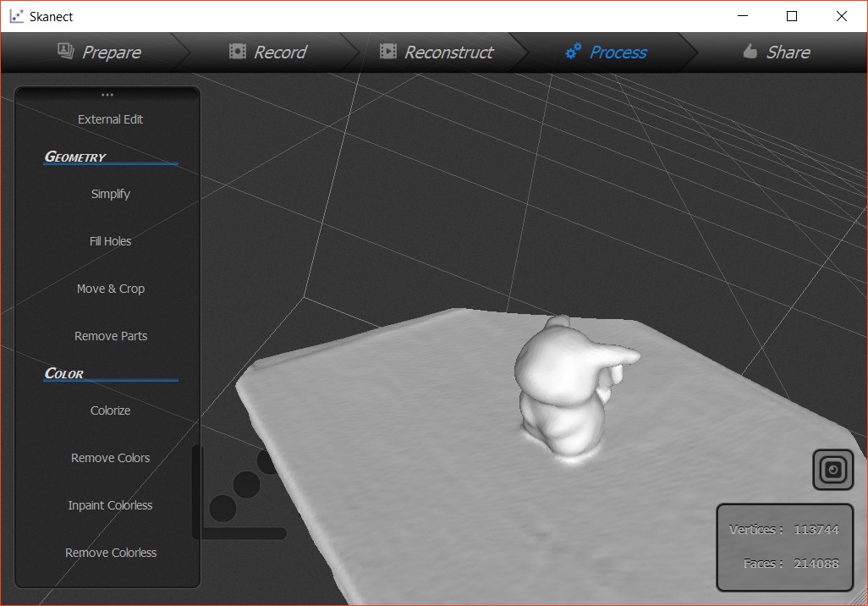The height and width of the screenshot is (606, 868).
Task: Click Remove Colorless option
Action: tap(110, 553)
